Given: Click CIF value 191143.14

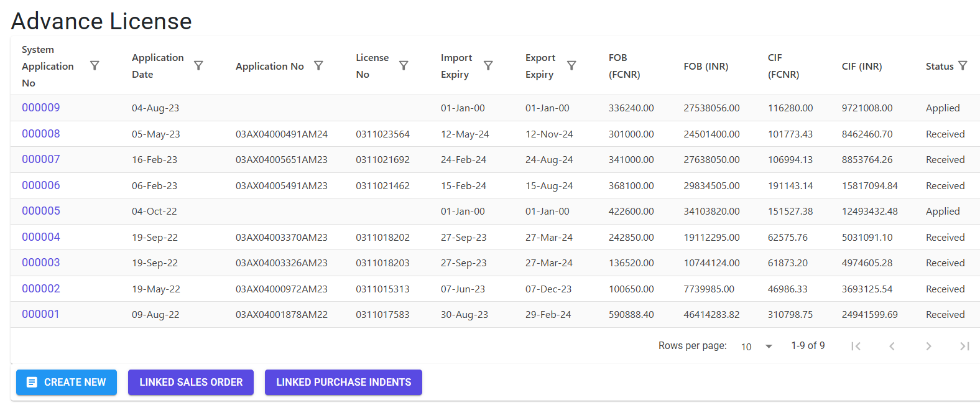Looking at the screenshot, I should pos(790,185).
